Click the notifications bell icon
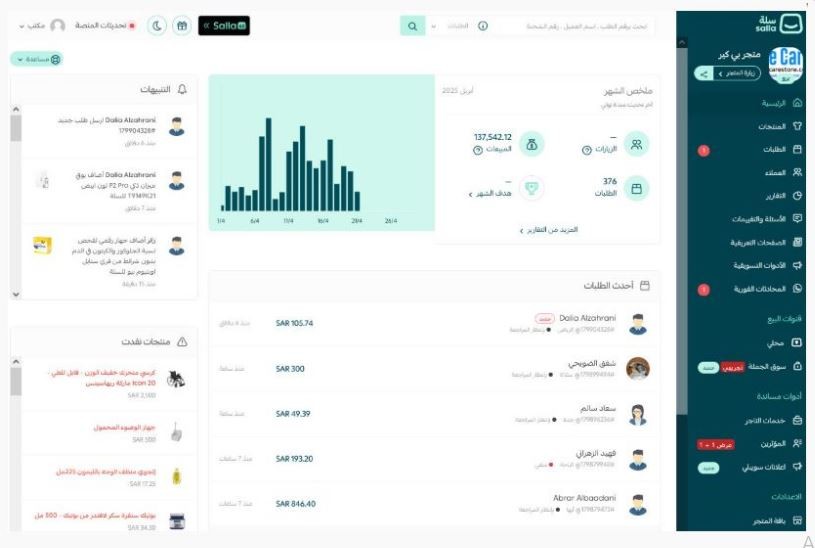Viewport: 815px width, 548px height. point(182,89)
